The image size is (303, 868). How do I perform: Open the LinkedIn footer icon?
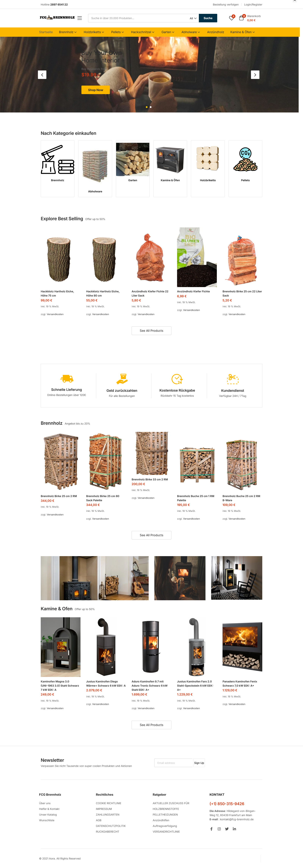[234, 829]
